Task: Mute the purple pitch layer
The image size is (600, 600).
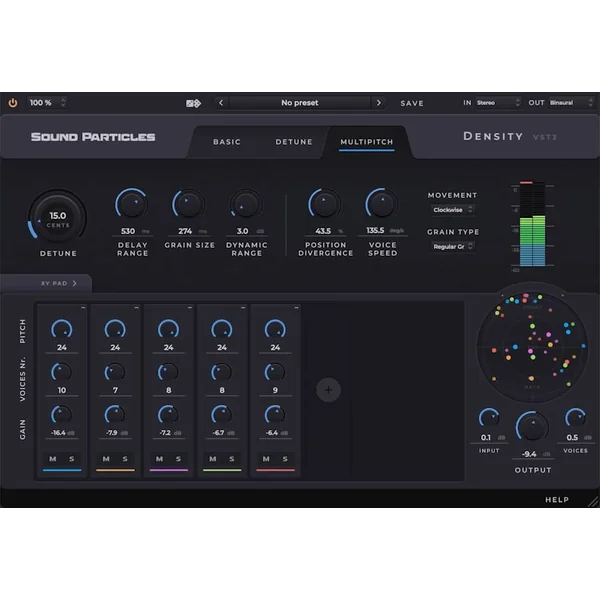Action: pyautogui.click(x=159, y=459)
